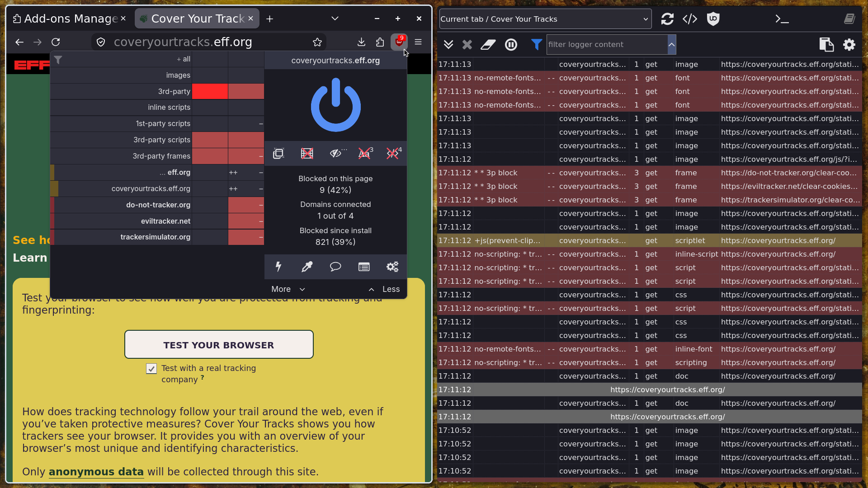Open DOM inspector in logger window

[x=690, y=19]
